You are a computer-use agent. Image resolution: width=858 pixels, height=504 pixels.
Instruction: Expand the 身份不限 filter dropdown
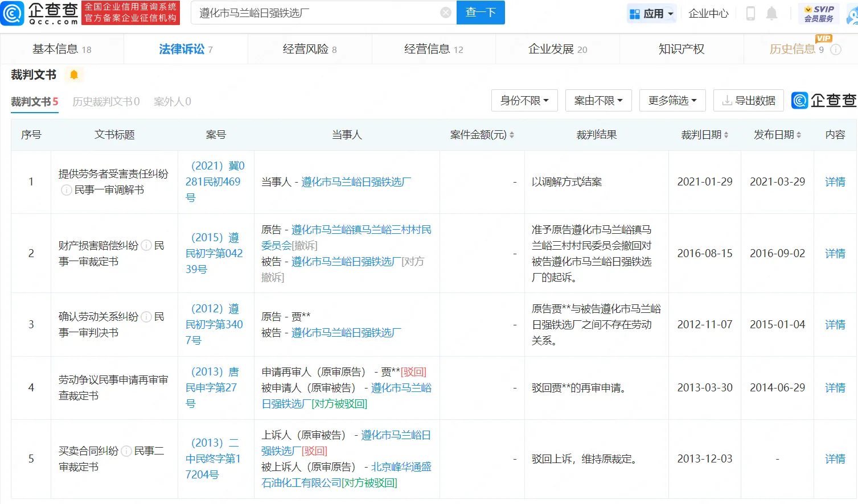pyautogui.click(x=524, y=101)
